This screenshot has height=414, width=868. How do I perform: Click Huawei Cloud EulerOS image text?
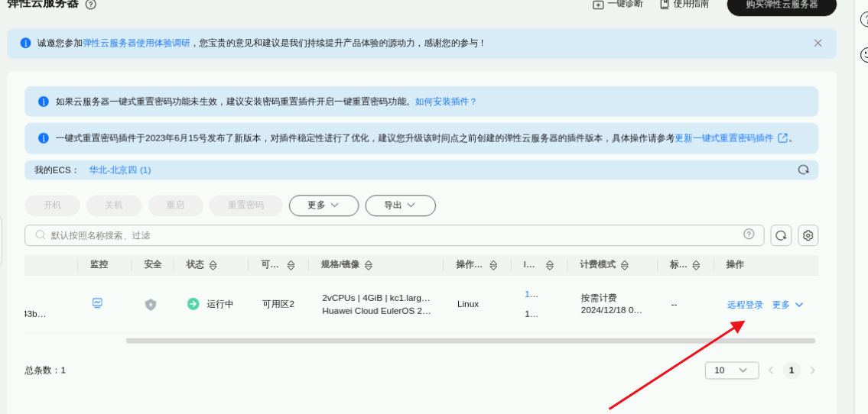click(x=375, y=311)
